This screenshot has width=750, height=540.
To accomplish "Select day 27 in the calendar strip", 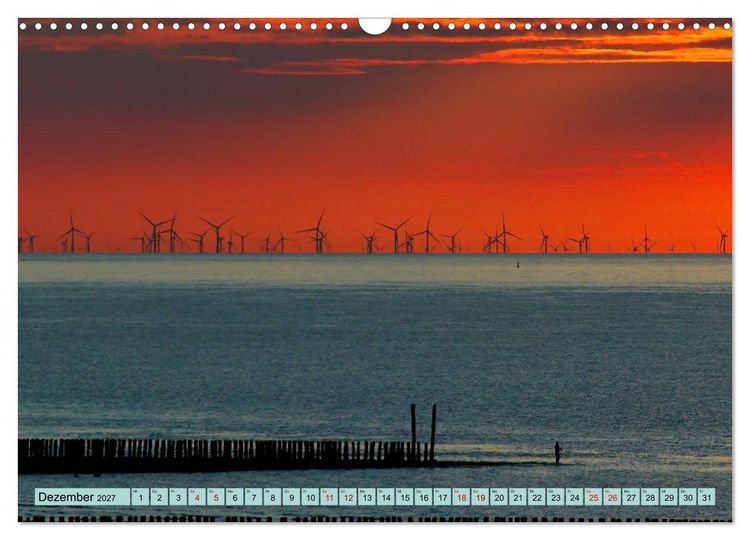I will (x=631, y=497).
